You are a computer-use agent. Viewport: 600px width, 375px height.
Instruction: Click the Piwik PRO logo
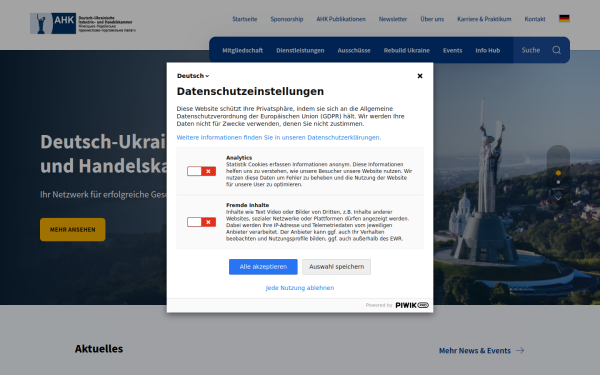point(412,305)
